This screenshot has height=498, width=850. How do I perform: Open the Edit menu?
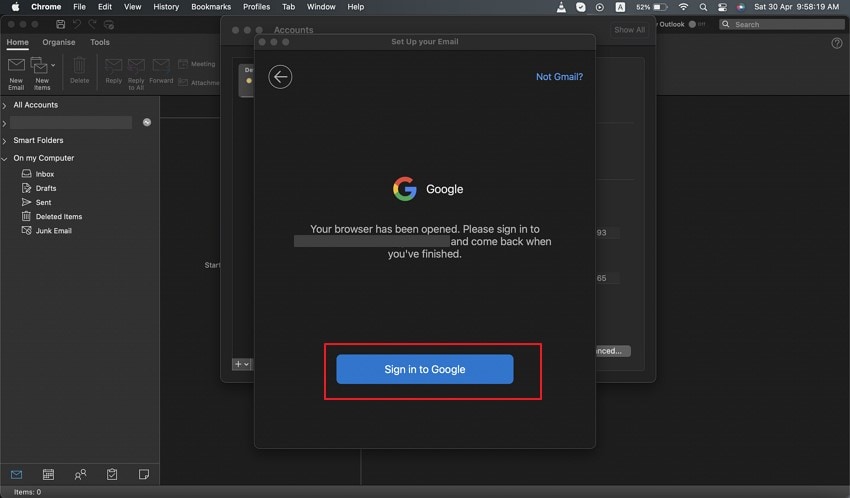105,7
